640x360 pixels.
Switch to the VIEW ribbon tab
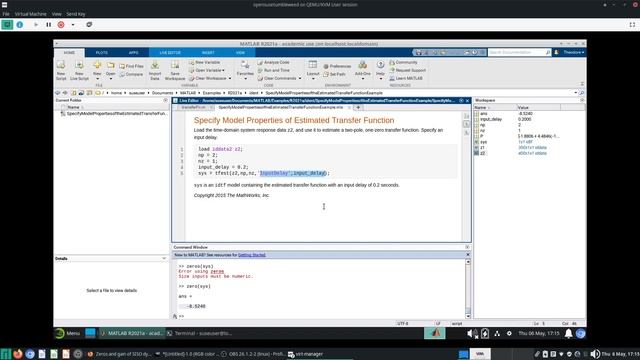(240, 53)
